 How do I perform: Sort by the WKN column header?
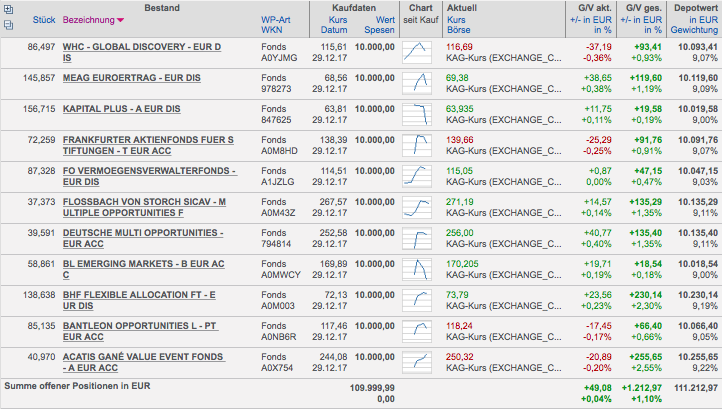tap(272, 30)
